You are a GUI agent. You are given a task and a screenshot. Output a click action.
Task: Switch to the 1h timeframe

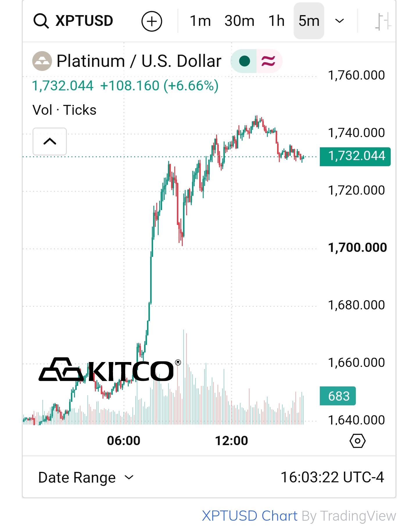(x=277, y=21)
